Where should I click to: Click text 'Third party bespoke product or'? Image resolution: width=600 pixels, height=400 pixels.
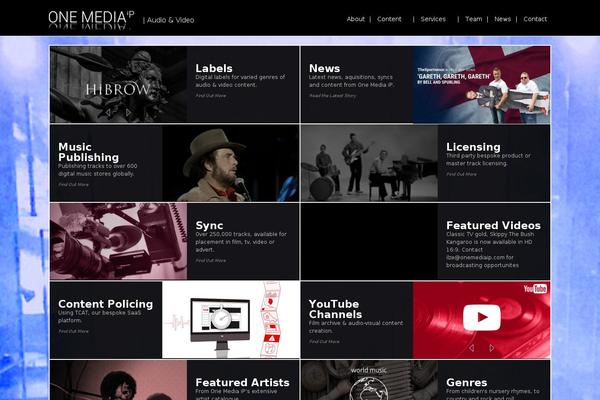(488, 156)
